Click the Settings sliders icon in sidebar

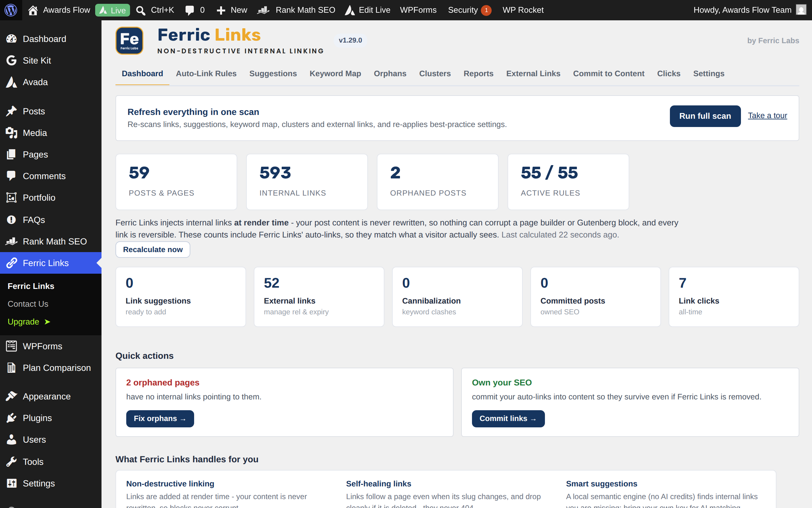(11, 483)
